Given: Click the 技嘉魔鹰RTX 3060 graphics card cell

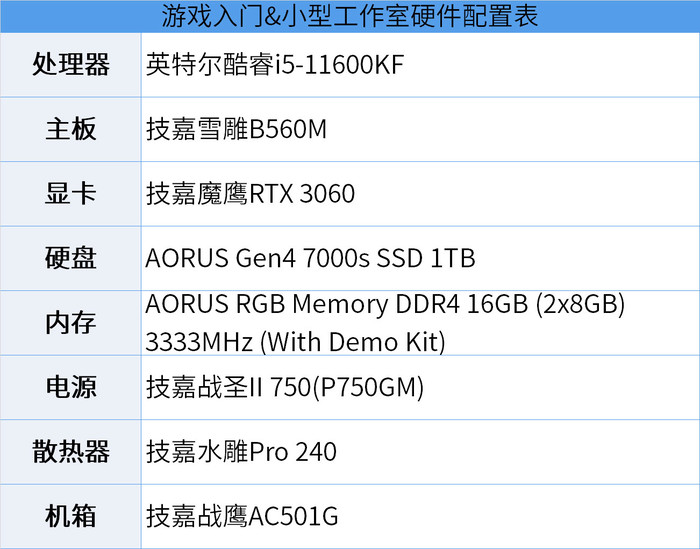Looking at the screenshot, I should pos(250,194).
